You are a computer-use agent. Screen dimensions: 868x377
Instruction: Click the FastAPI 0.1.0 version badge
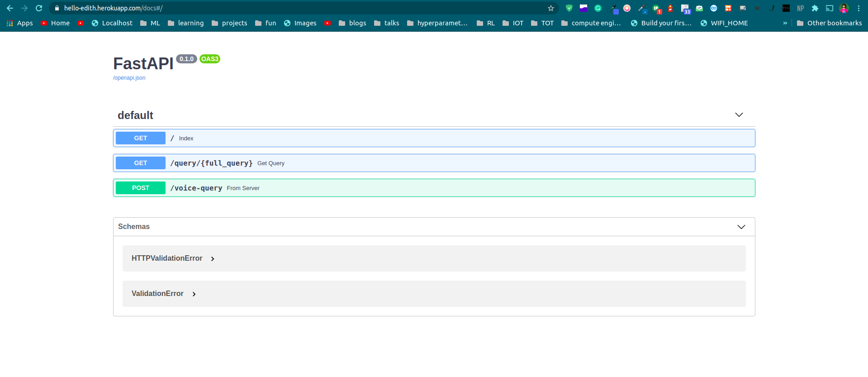(186, 59)
